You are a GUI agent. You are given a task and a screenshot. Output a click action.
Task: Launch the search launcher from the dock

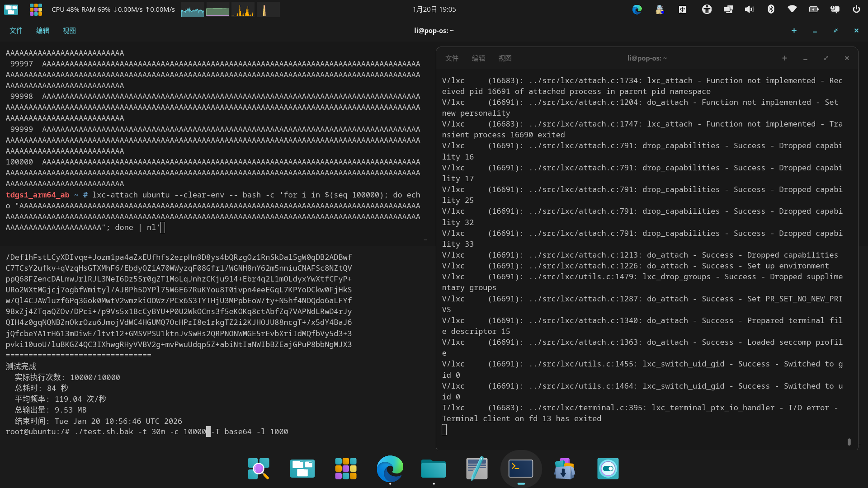pyautogui.click(x=259, y=469)
